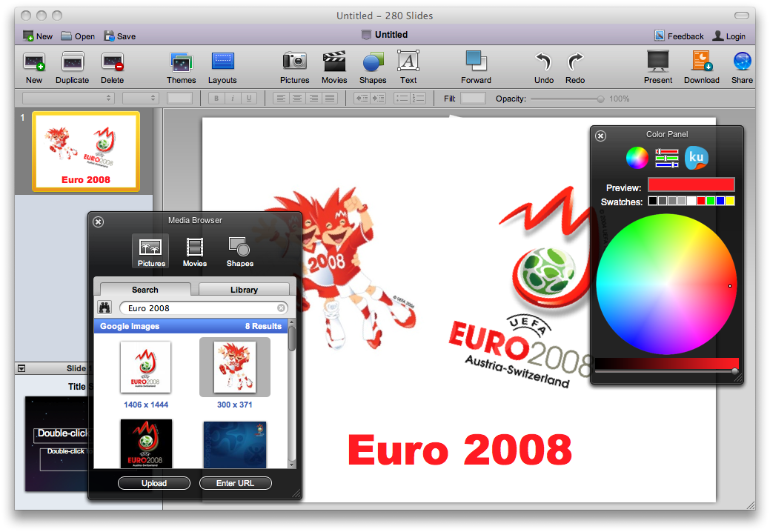Close the Color Panel

pyautogui.click(x=600, y=136)
